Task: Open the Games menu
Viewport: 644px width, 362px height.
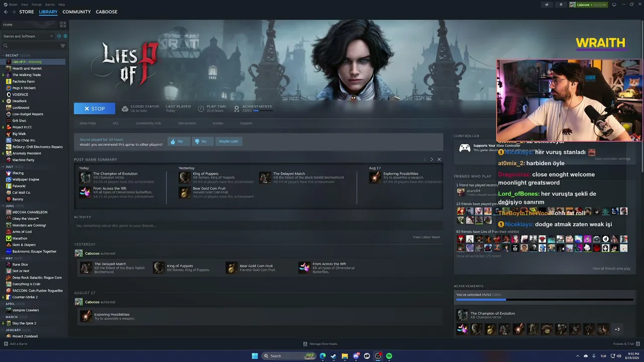Action: [50, 5]
